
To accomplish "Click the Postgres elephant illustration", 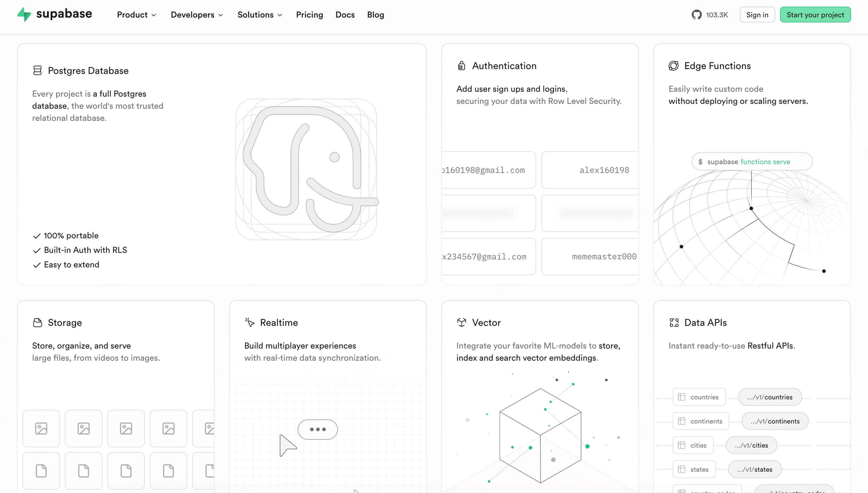I will (306, 169).
